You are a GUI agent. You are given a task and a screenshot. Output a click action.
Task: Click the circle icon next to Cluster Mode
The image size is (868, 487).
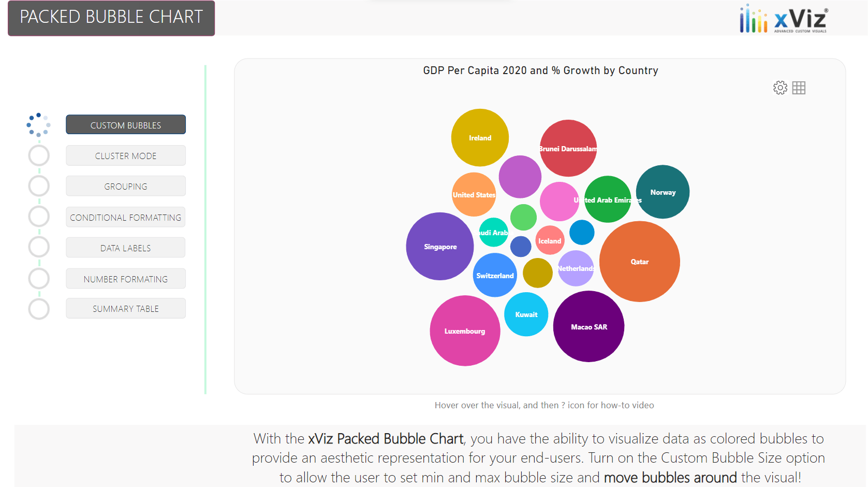(x=39, y=155)
